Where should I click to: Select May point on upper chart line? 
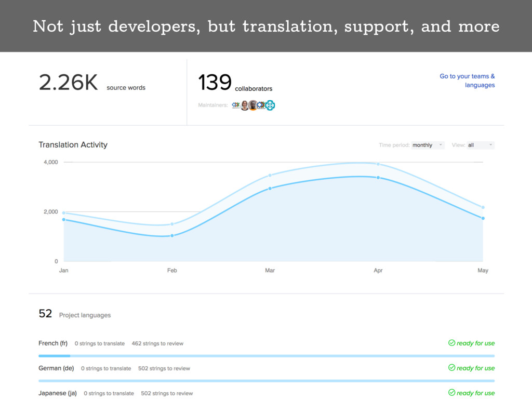click(483, 207)
